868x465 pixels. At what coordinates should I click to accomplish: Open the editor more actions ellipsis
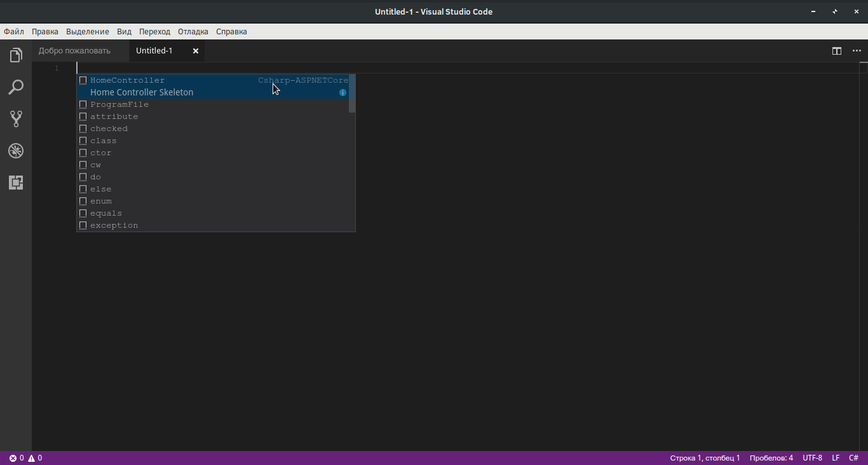pos(857,51)
